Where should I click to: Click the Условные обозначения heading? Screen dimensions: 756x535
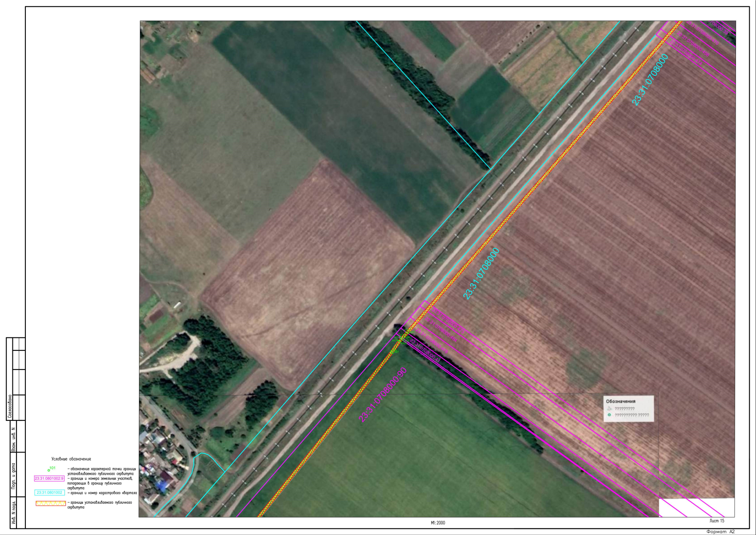(71, 459)
